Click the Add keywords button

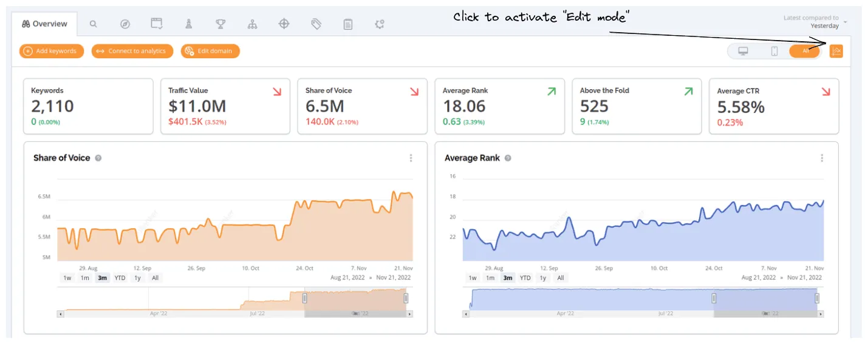point(52,52)
